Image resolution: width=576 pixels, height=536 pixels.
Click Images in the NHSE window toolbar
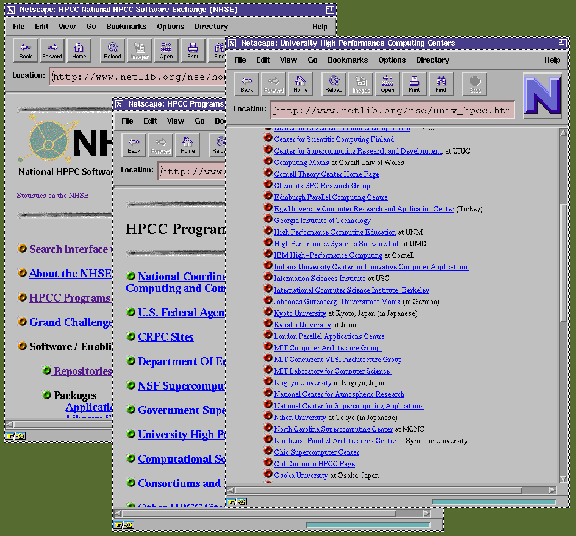(139, 50)
